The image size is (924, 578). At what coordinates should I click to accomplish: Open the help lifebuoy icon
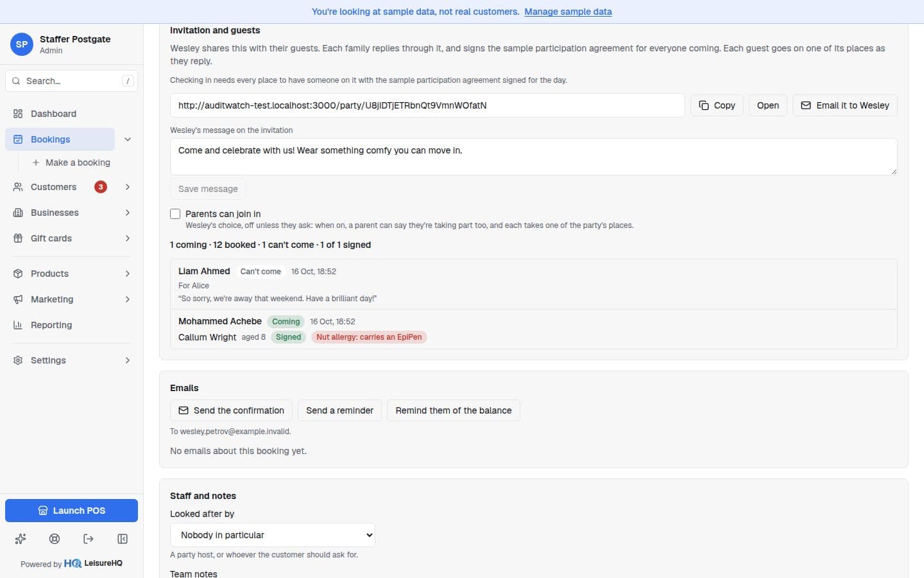pyautogui.click(x=55, y=539)
